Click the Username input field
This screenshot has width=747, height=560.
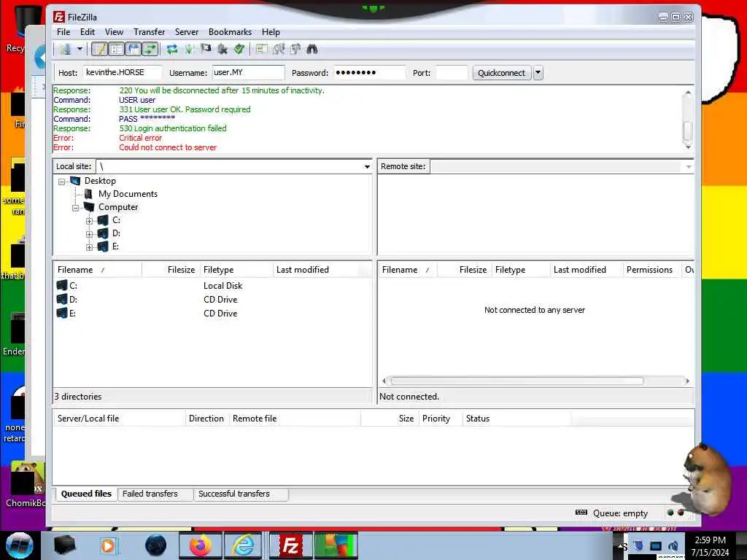248,72
